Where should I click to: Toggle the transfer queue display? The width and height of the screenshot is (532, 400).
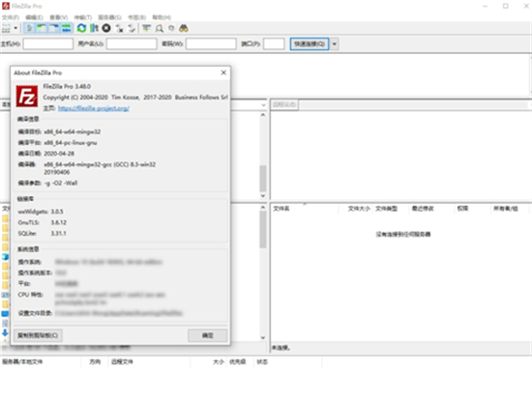(x=67, y=28)
